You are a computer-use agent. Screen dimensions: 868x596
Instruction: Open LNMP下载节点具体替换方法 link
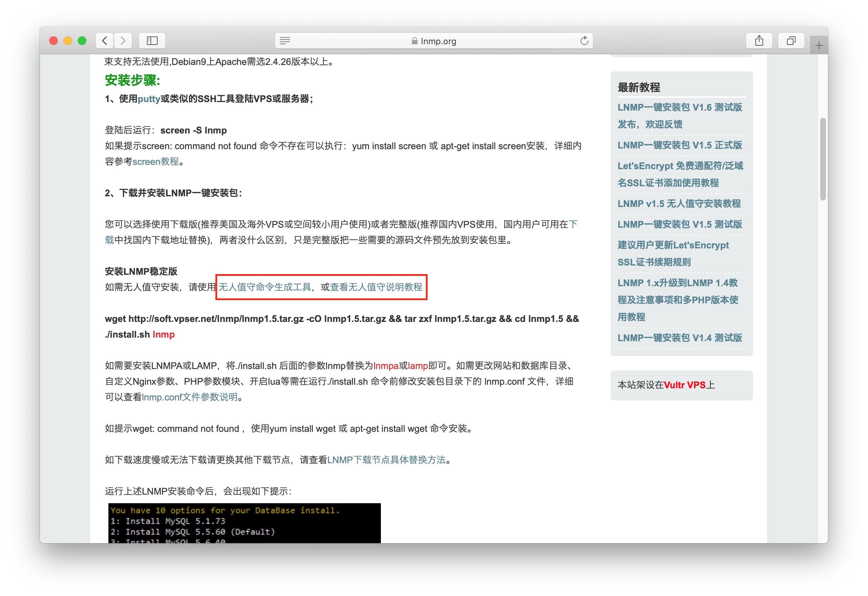(x=387, y=460)
